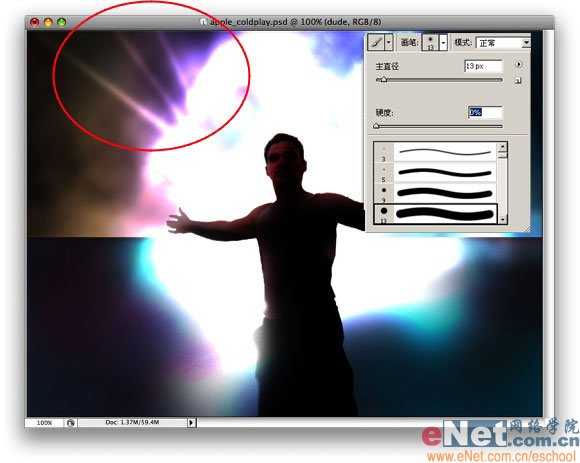Open the brush picker flyout menu arrow

[519, 64]
